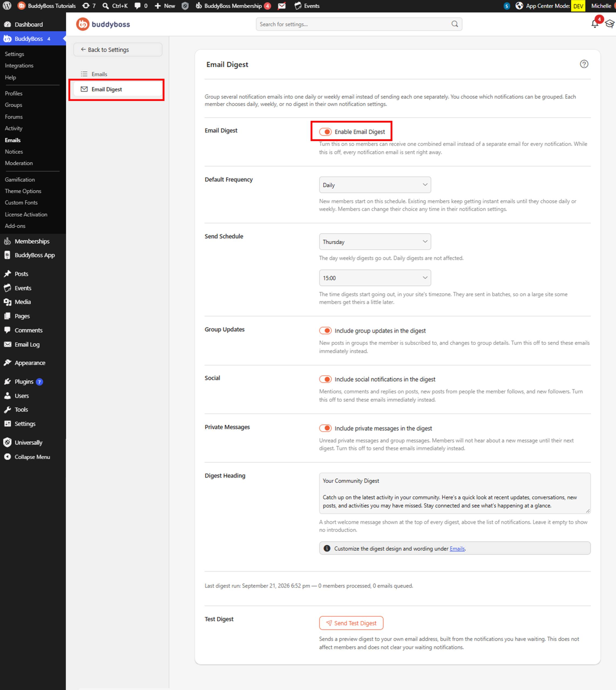Screen dimensions: 616x690
Task: Open the Default Frequency Daily dropdown
Action: point(375,185)
